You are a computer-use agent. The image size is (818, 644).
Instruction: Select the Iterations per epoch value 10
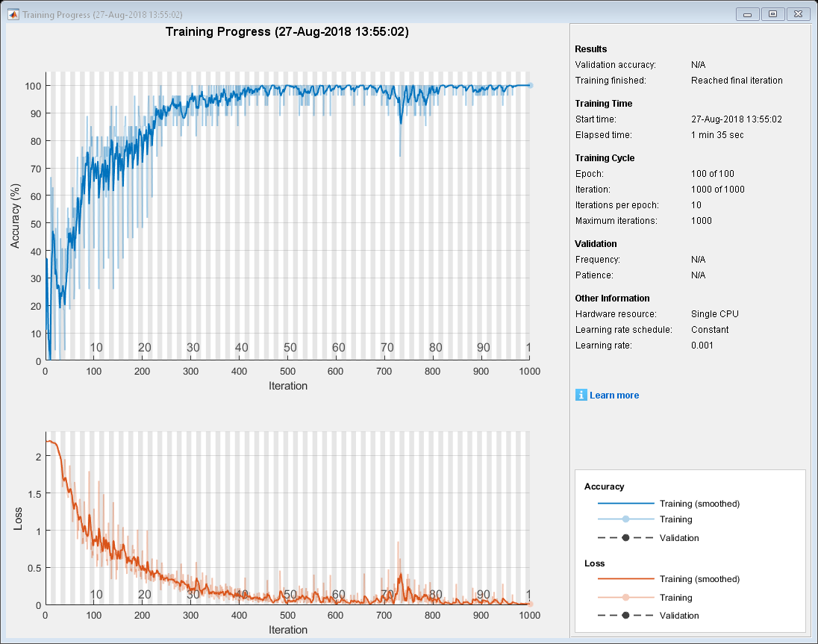[x=696, y=205]
